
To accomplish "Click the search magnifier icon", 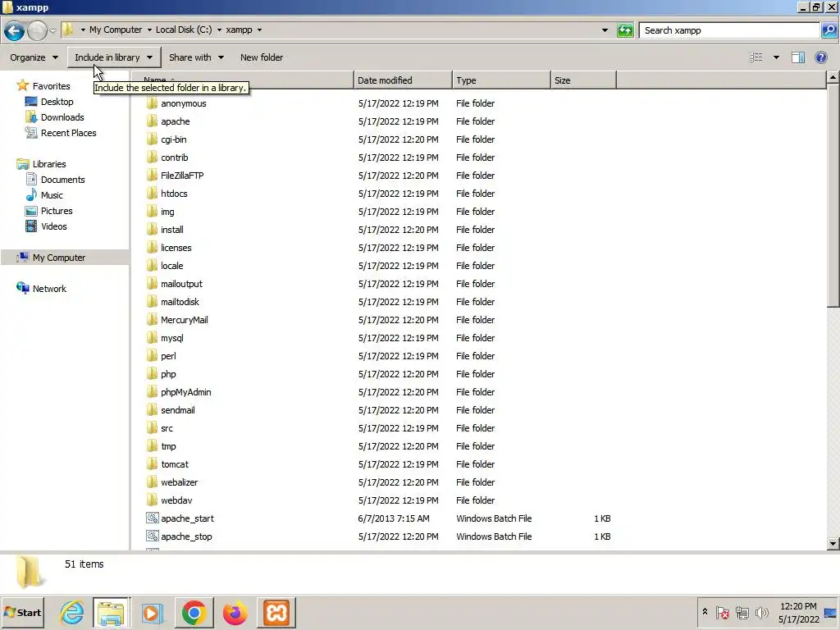I will [x=829, y=30].
